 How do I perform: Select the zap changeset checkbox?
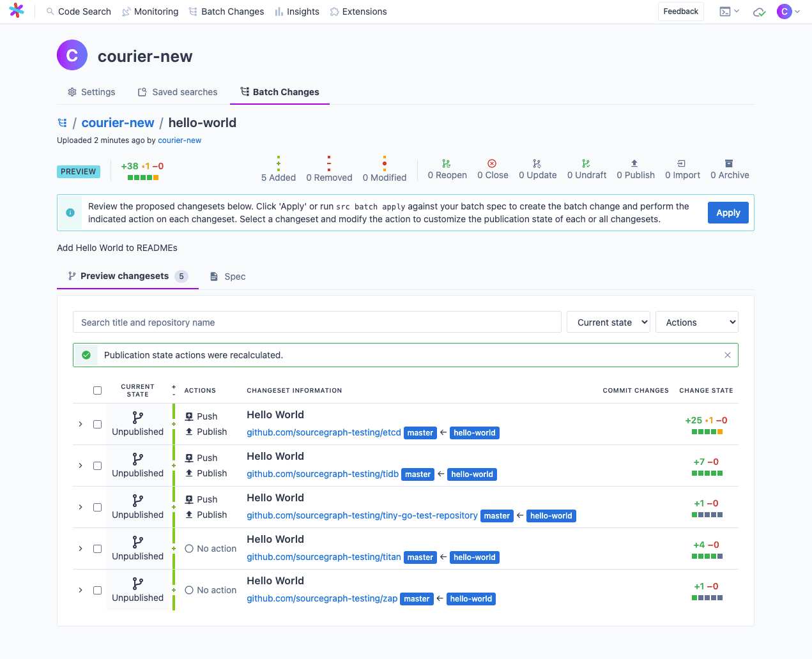pyautogui.click(x=97, y=590)
